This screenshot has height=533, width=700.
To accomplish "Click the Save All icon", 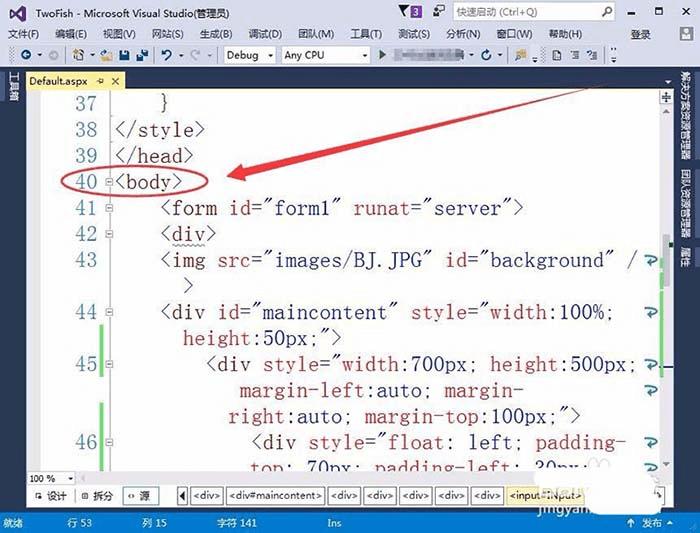I will pos(142,55).
